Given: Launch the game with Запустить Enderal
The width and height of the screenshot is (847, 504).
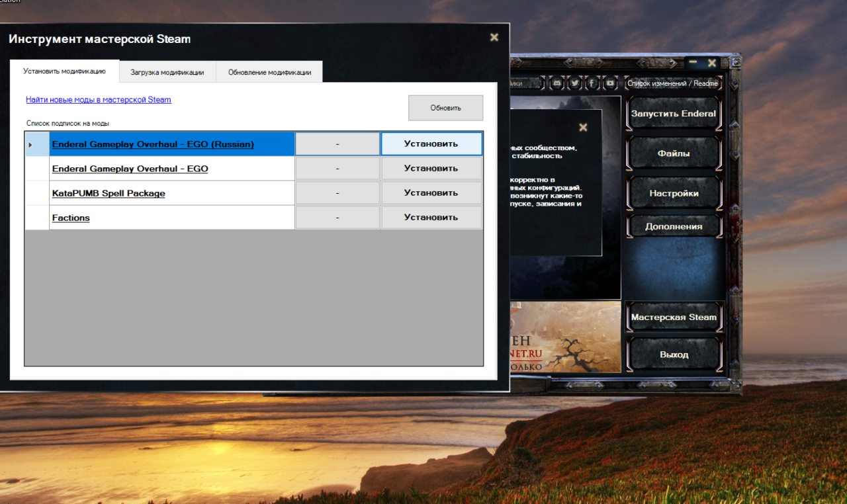Looking at the screenshot, I should [673, 114].
